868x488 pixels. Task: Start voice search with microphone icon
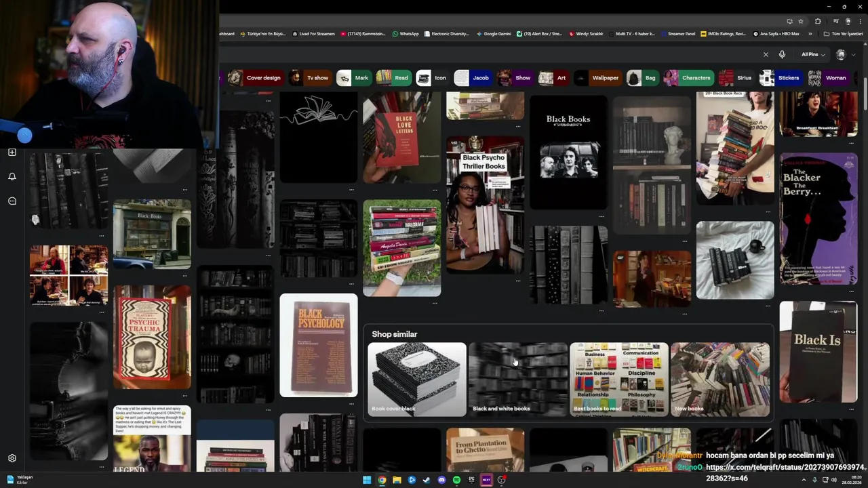point(782,54)
